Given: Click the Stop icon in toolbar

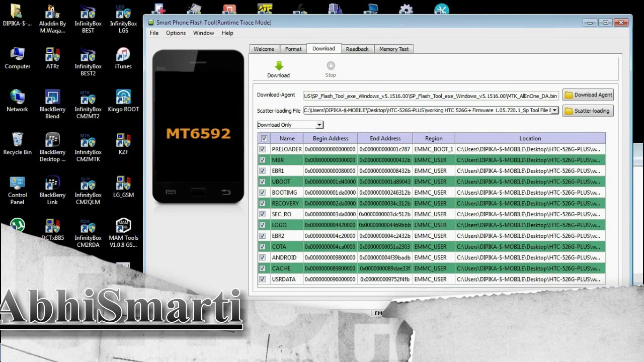Looking at the screenshot, I should click(331, 66).
